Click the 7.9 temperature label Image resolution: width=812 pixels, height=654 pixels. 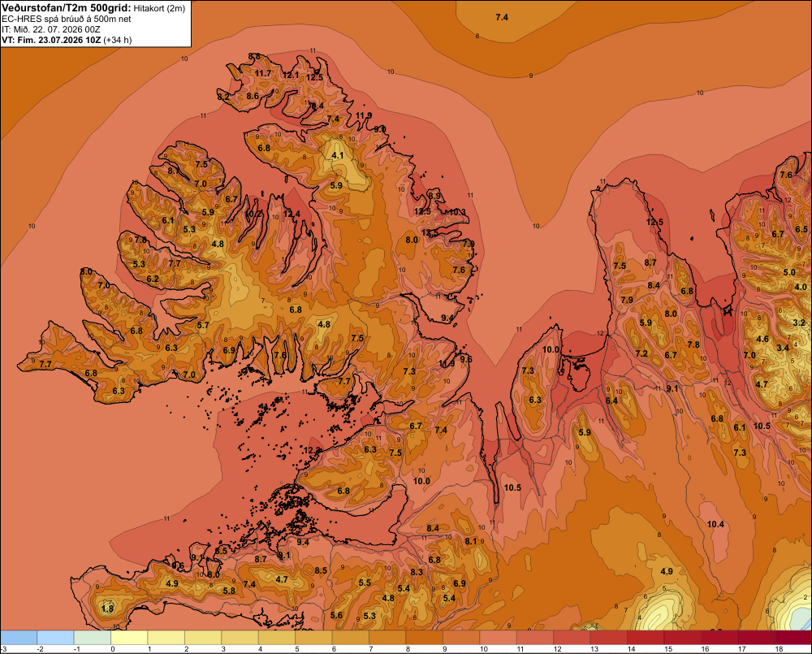tap(627, 300)
